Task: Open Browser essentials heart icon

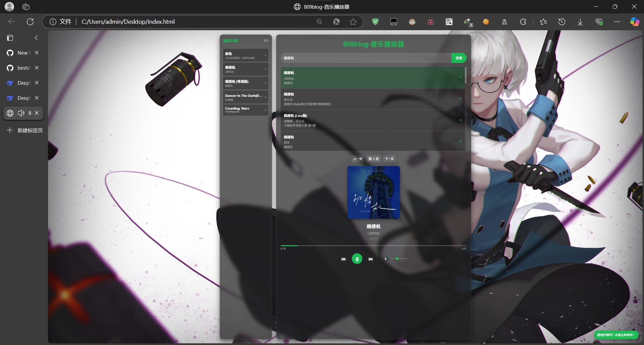Action: point(599,22)
